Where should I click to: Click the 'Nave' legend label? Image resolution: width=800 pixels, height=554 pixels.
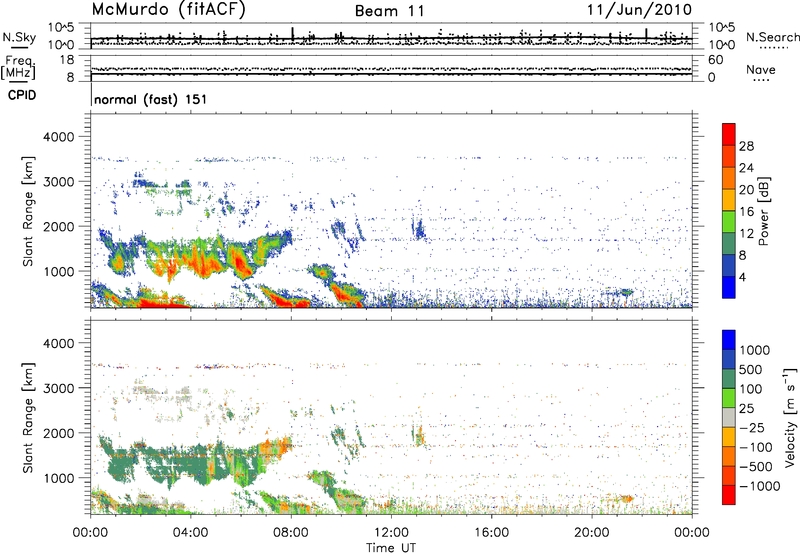point(760,69)
